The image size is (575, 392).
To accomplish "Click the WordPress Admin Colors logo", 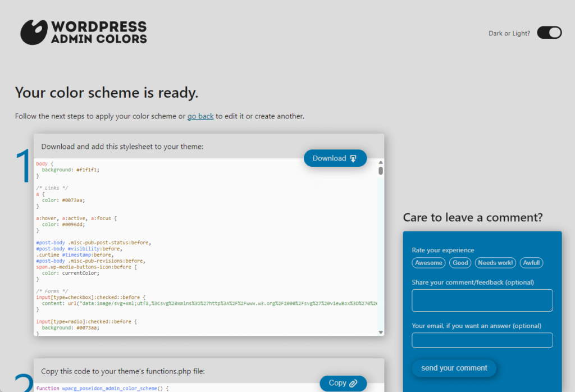I will (84, 32).
